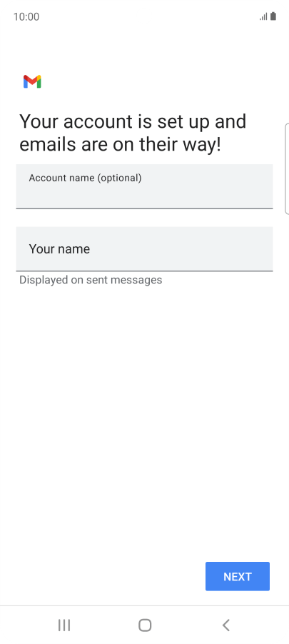
Task: Tap the underline beneath the Your name field
Action: [x=144, y=271]
